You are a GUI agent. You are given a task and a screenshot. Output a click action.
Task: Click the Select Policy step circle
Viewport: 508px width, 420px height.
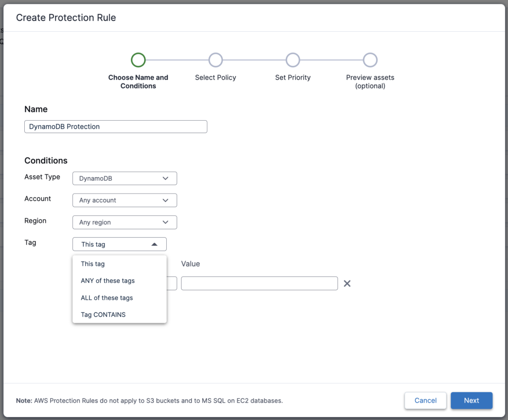[x=215, y=60]
